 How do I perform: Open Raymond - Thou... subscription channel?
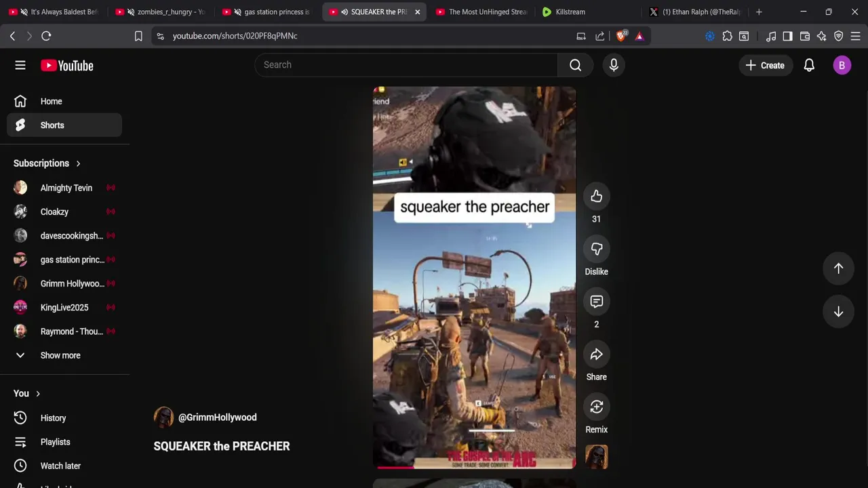click(64, 331)
